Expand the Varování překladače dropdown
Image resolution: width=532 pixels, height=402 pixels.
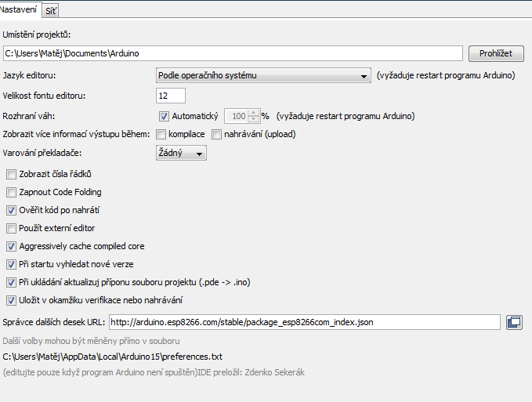[x=181, y=154]
